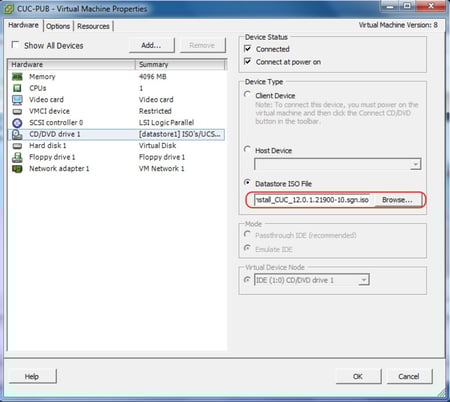Click the VM Network 1 summary
450x402 pixels.
(x=162, y=169)
